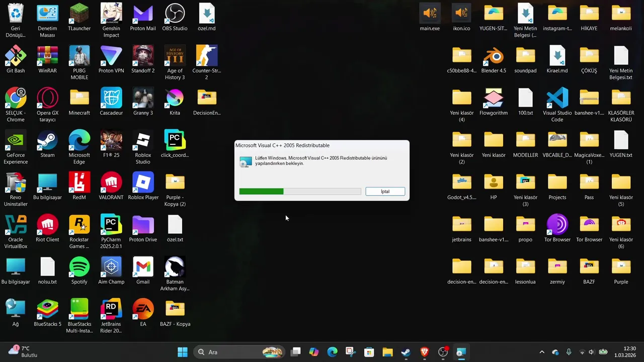Select the Blender 4.5 shortcut
Image resolution: width=644 pixels, height=362 pixels.
pos(494,59)
